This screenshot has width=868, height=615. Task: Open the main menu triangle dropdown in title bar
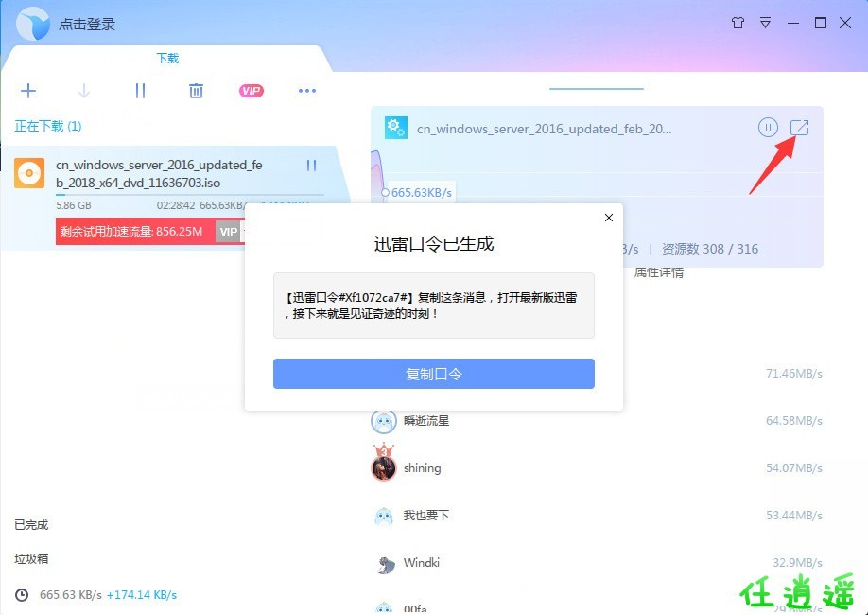coord(766,23)
